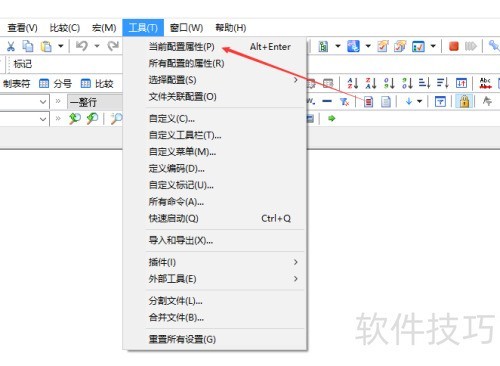
Task: Click the reverse order sort icon
Action: click(x=461, y=83)
